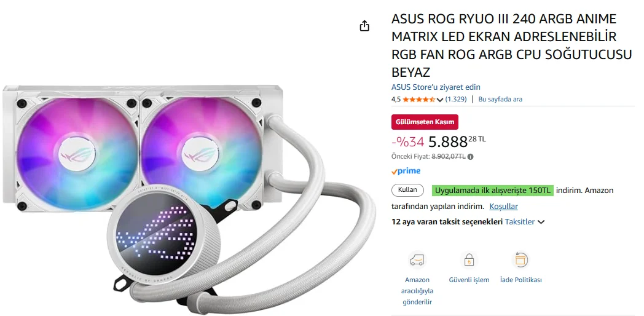Click the share icon above the product image
644x316 pixels.
(364, 26)
